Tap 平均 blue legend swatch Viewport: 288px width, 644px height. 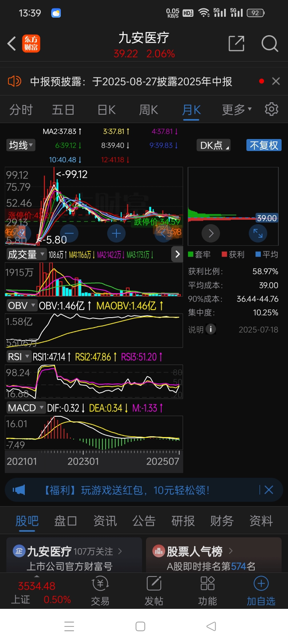point(258,254)
